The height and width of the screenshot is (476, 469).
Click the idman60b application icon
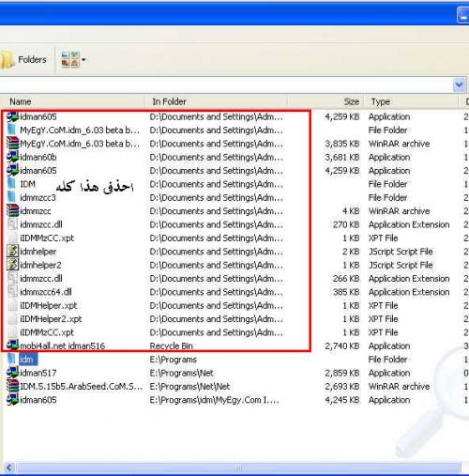click(13, 157)
